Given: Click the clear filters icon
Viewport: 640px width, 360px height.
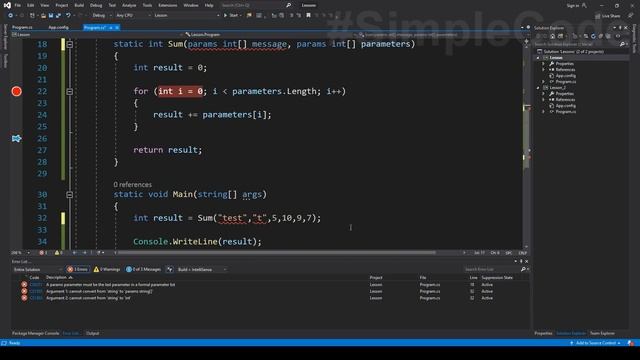Looking at the screenshot, I should (x=170, y=269).
